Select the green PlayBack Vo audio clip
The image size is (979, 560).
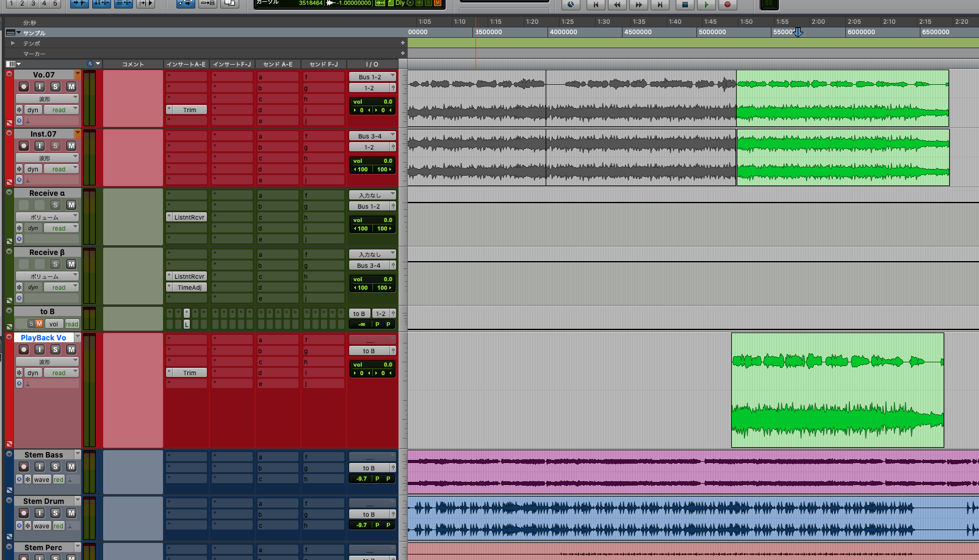[x=837, y=390]
